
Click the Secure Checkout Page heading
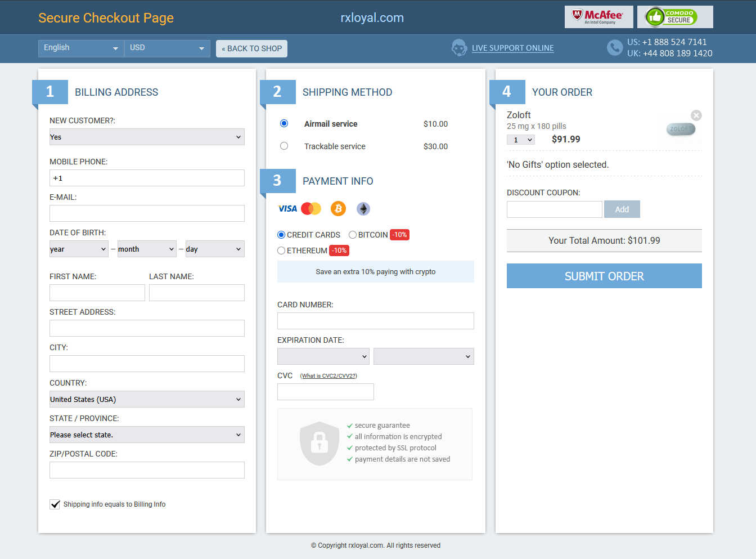(x=106, y=18)
